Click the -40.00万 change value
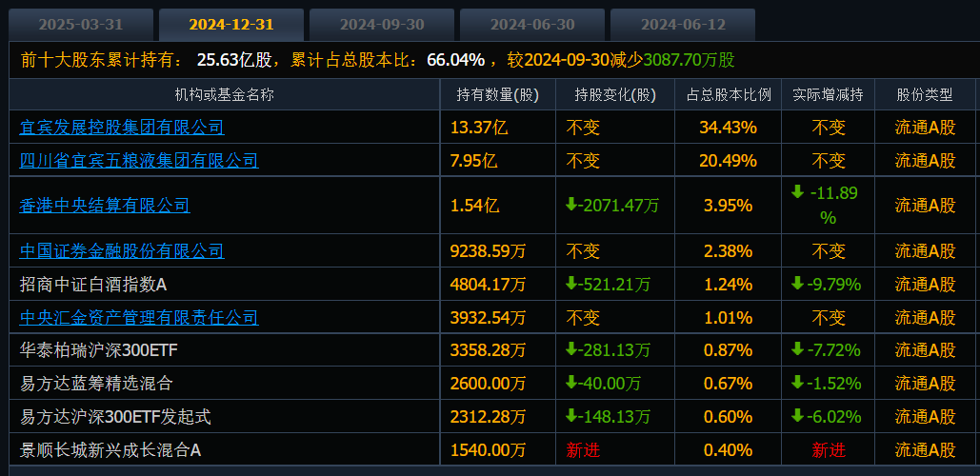980x476 pixels. [603, 384]
